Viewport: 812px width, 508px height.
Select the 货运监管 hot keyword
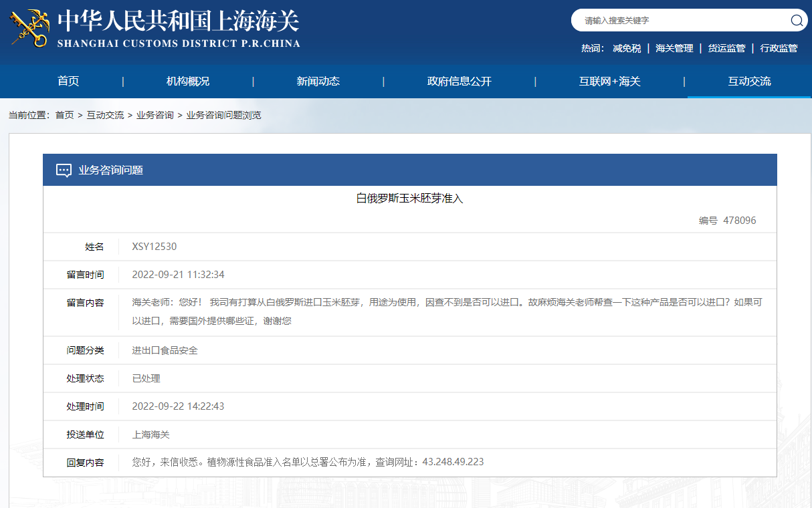pos(726,48)
